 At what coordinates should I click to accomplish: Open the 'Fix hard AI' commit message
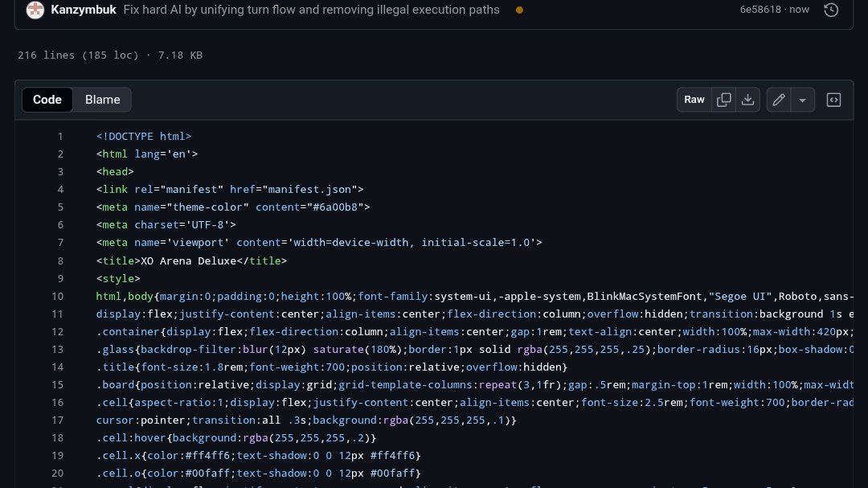click(311, 10)
